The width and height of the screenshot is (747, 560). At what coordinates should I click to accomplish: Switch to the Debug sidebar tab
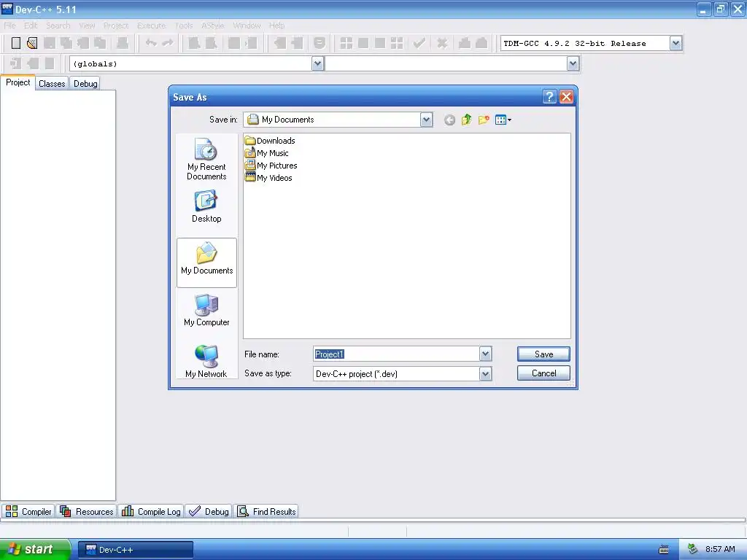point(85,83)
